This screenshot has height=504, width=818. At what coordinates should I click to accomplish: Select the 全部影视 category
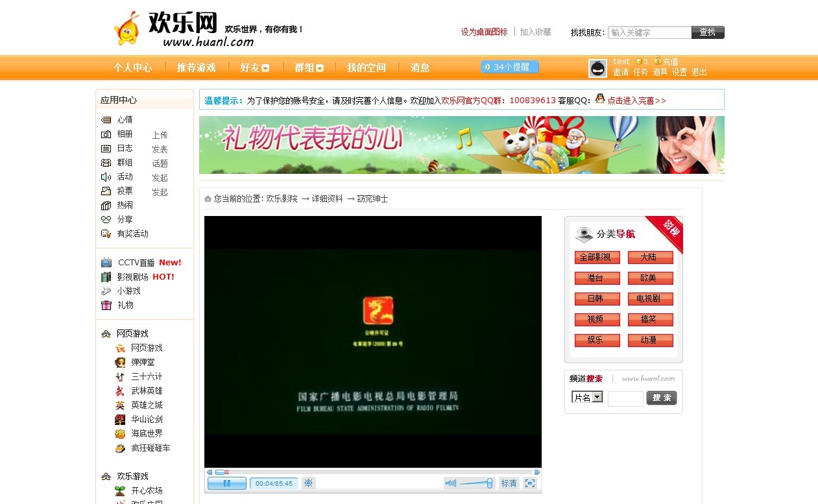pos(597,258)
